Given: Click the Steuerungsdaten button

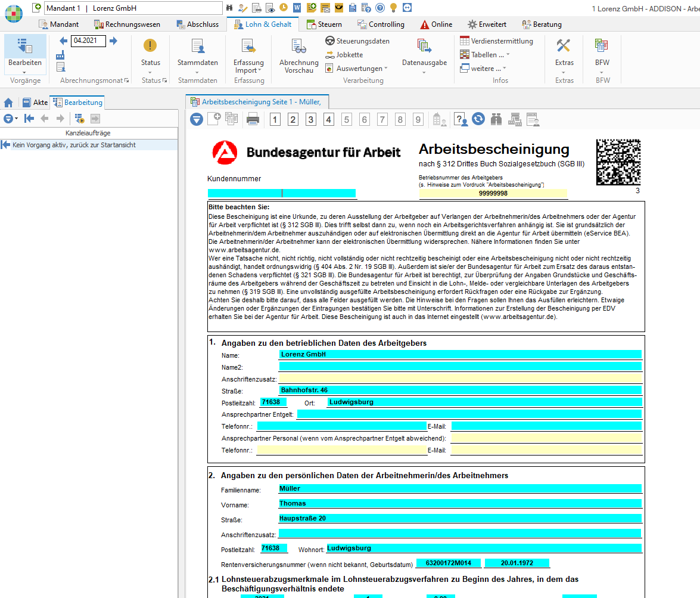Looking at the screenshot, I should [357, 41].
